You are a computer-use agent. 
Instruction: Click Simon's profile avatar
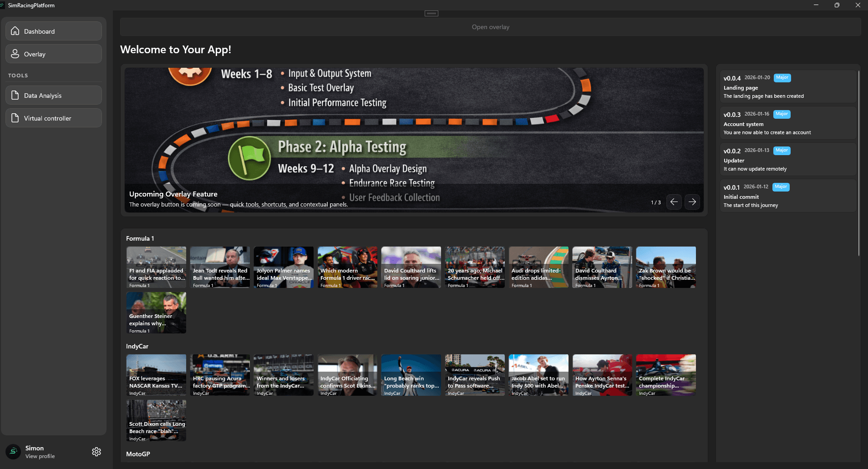click(13, 452)
